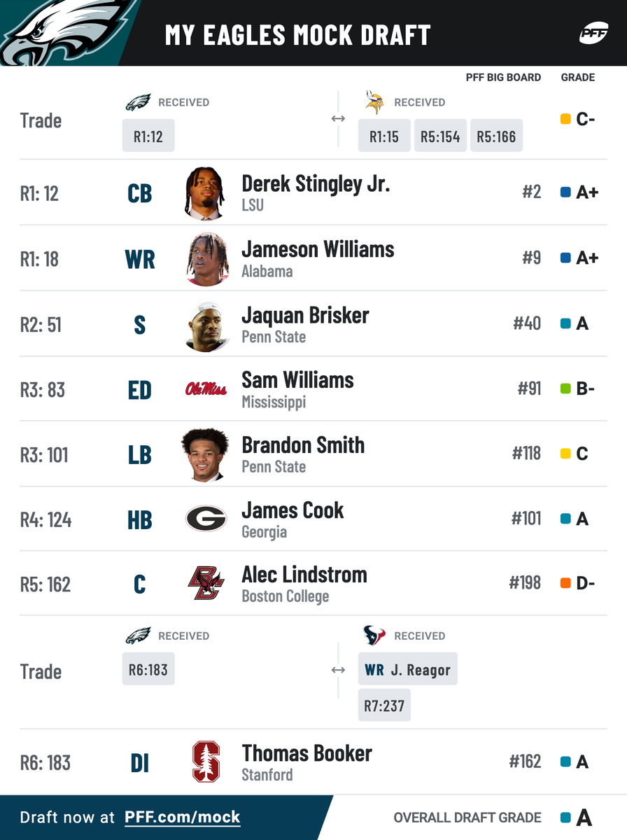Screen dimensions: 627x840
Task: Select the R1:12 pick chip
Action: click(x=148, y=136)
